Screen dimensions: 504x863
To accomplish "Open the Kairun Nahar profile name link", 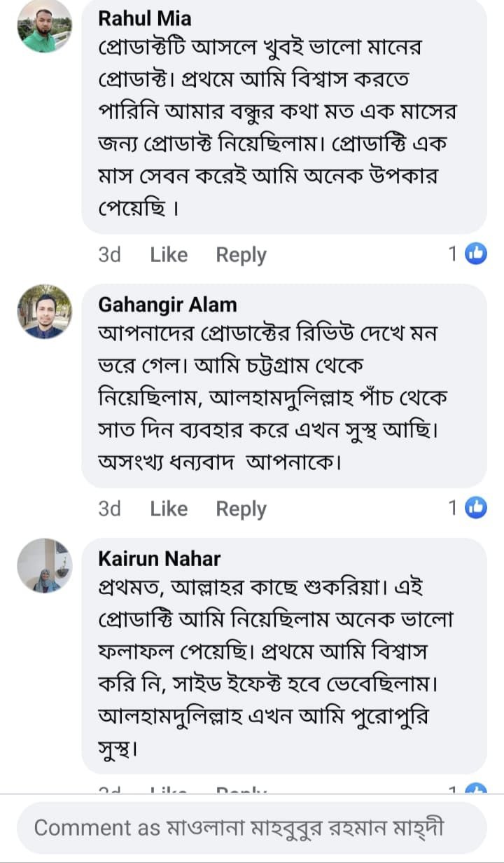I will click(159, 558).
